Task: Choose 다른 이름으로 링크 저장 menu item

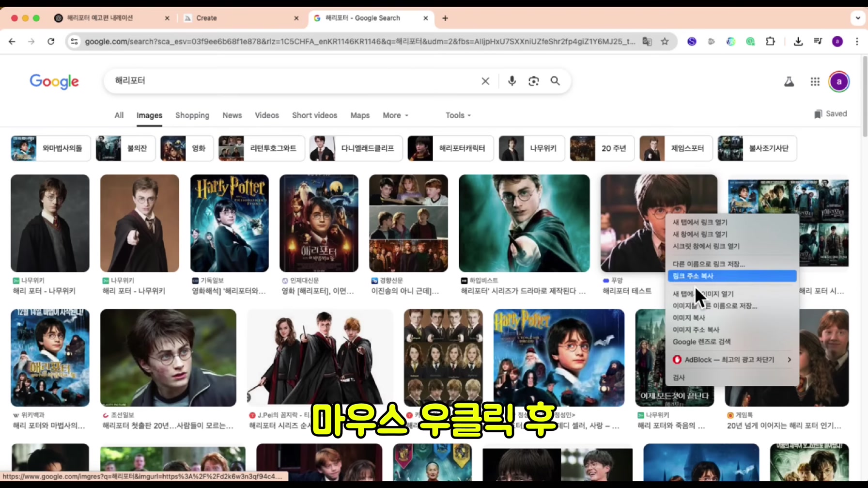Action: click(732, 264)
